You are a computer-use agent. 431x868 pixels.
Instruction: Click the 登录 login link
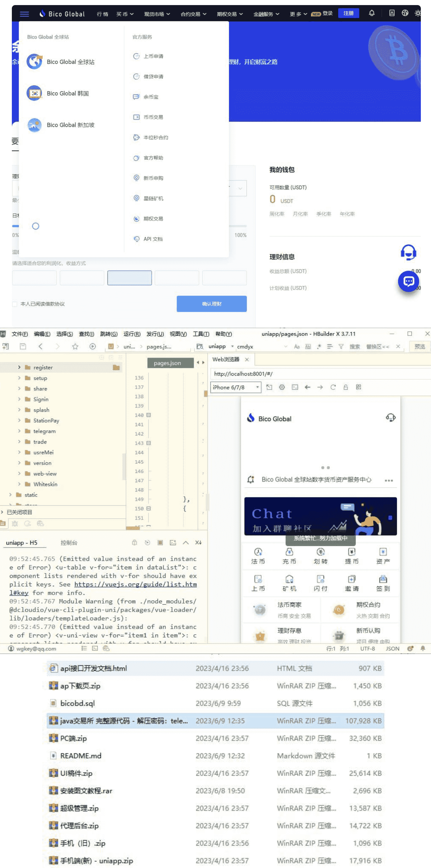(327, 13)
